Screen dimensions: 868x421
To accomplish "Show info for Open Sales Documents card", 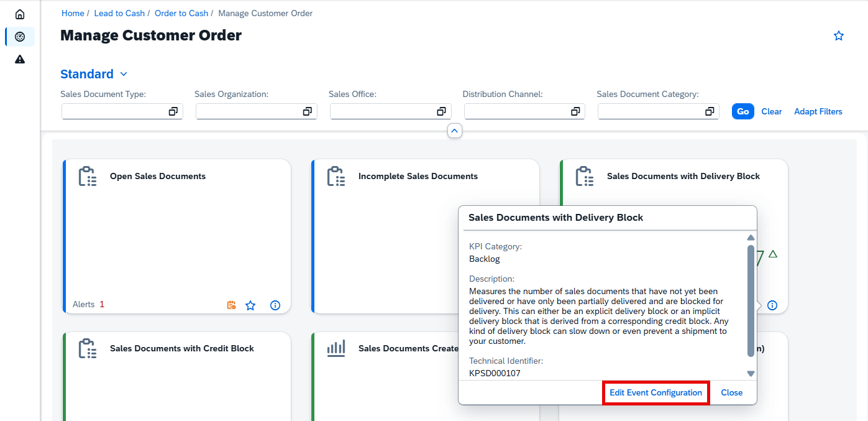I will [x=275, y=305].
